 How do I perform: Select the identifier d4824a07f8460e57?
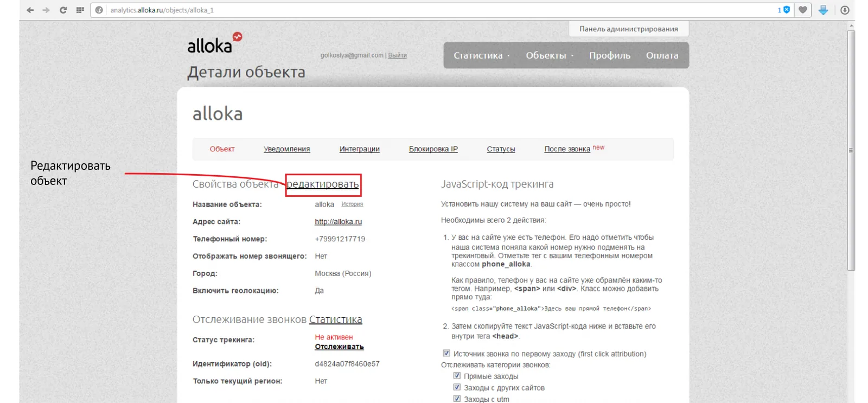(x=347, y=363)
